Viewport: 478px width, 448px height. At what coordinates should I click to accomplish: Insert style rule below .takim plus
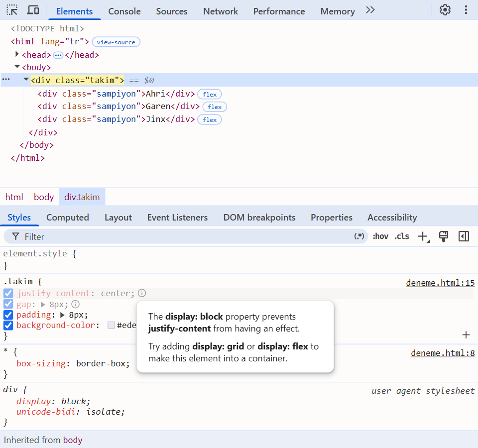466,335
